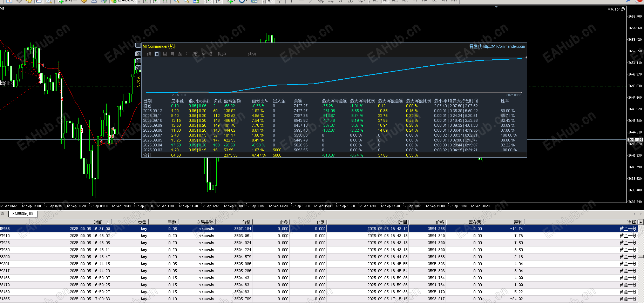The height and width of the screenshot is (303, 644).
Task: Switch the chart timeframe to H4
Action: [425, 1]
